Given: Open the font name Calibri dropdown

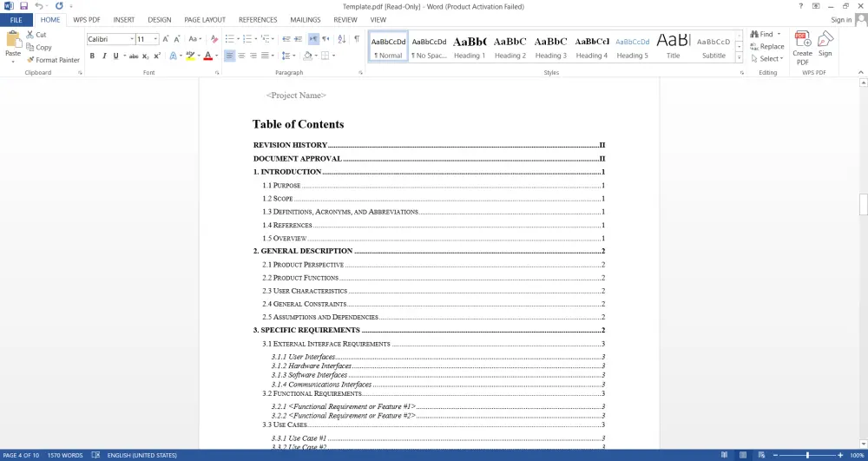Looking at the screenshot, I should coord(132,39).
